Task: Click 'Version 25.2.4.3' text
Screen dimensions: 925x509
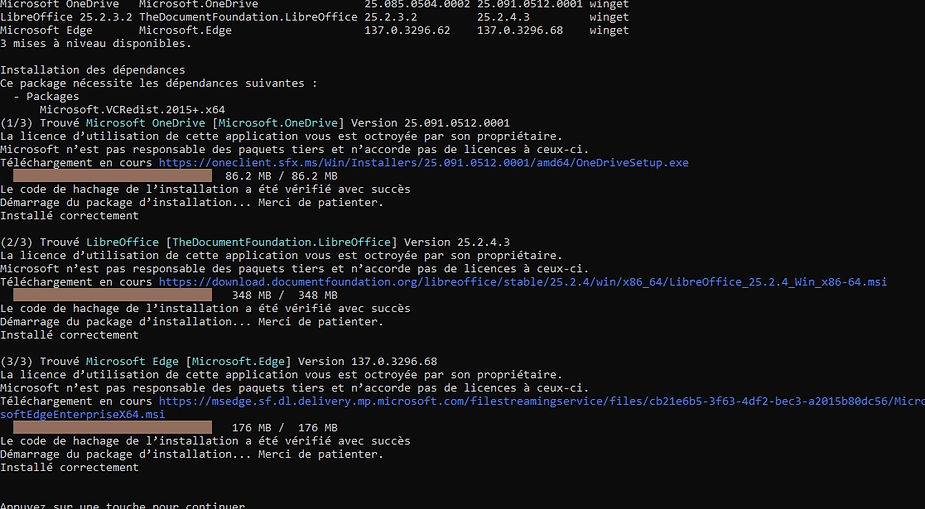Action: 457,242
